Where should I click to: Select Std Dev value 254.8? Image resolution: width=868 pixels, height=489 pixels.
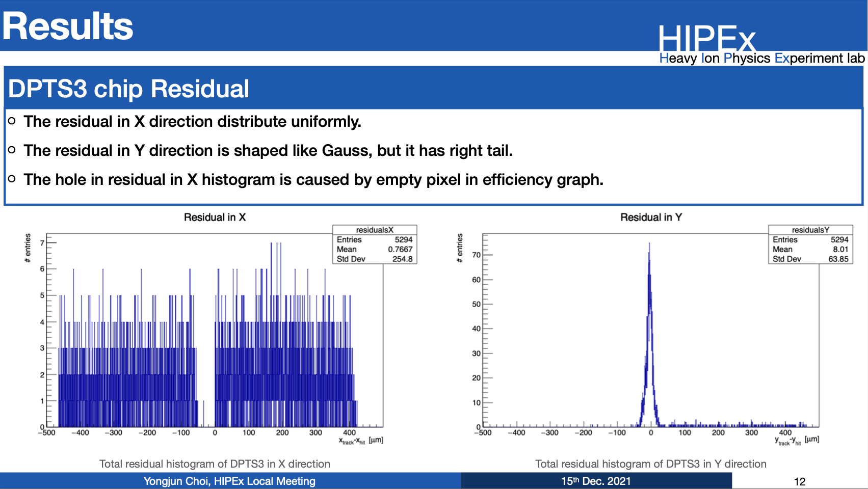(403, 259)
